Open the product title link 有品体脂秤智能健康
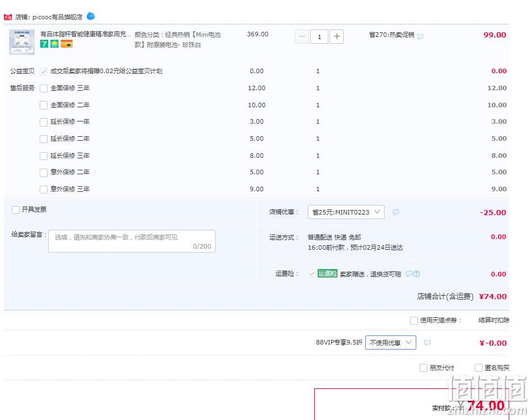This screenshot has width=532, height=420. coord(85,34)
